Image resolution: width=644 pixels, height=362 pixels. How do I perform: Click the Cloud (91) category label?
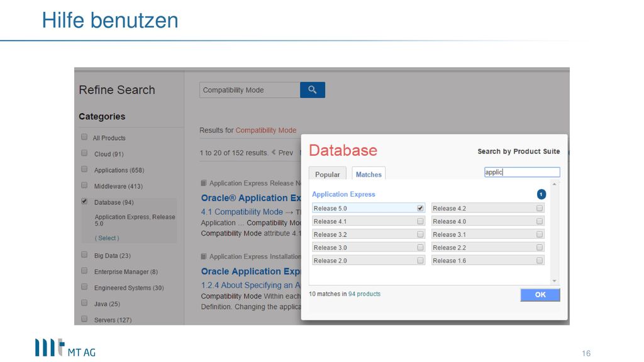(x=109, y=154)
